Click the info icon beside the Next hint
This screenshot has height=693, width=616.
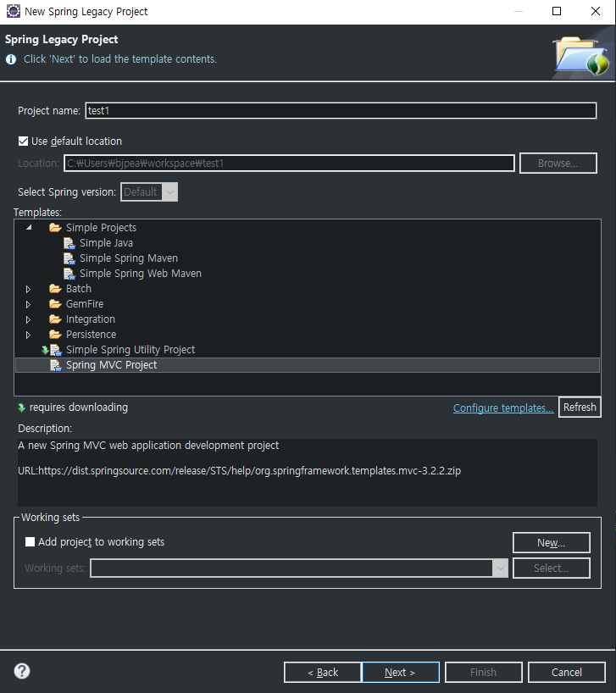(x=11, y=59)
